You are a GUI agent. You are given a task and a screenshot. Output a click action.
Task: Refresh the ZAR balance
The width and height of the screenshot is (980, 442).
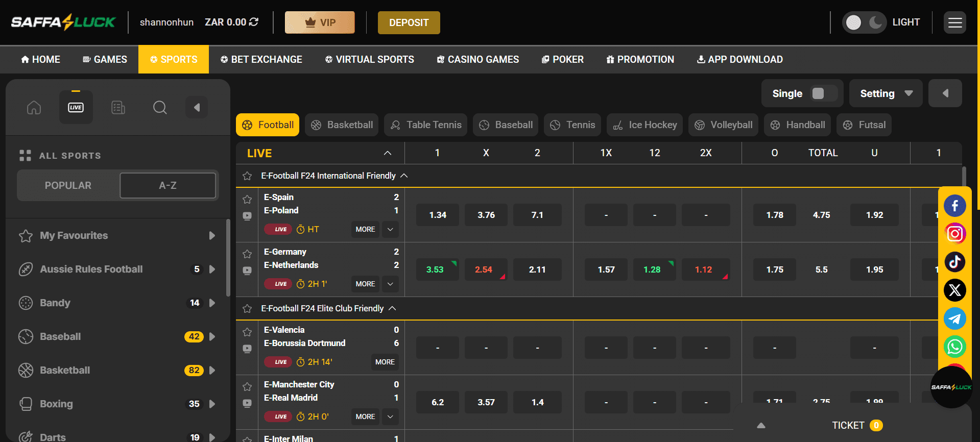coord(254,22)
